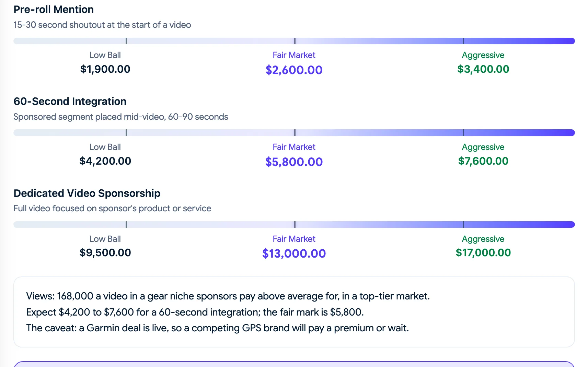Click the 60-Second Integration Aggressive tick marker
588x367 pixels.
(463, 133)
